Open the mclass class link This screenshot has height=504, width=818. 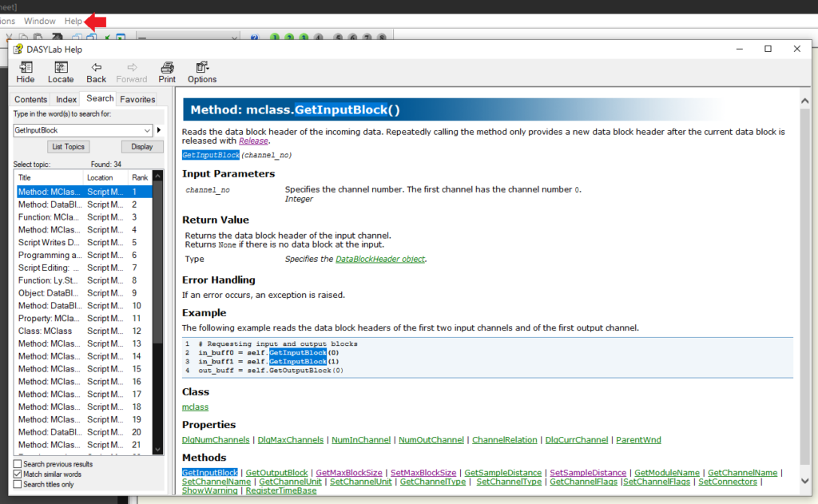[195, 407]
